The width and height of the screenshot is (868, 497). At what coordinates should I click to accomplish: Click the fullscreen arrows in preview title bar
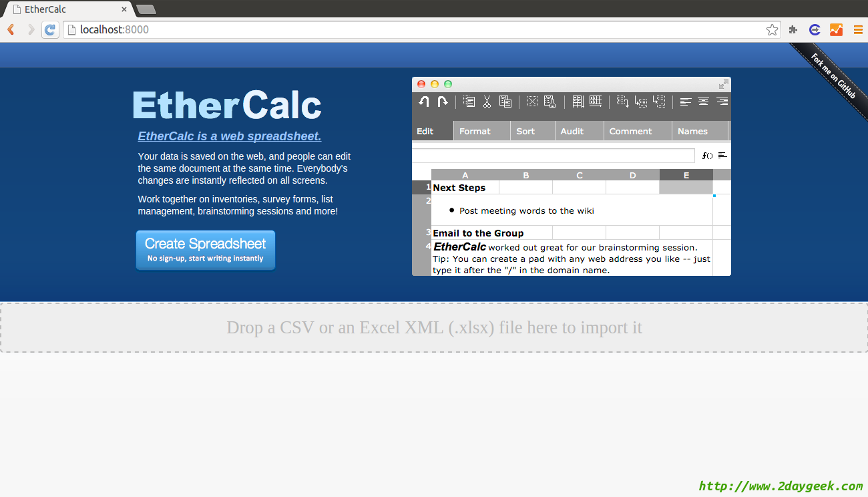[x=723, y=84]
